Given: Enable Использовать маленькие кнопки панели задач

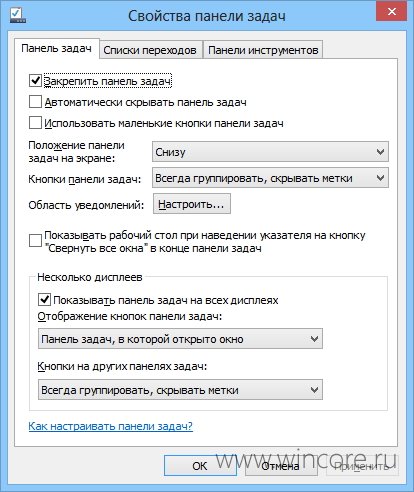Looking at the screenshot, I should click(35, 123).
